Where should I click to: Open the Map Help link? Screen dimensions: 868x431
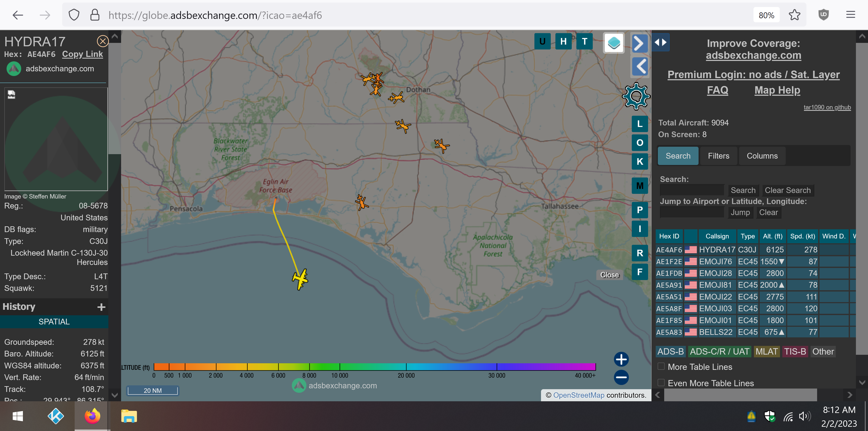coord(777,90)
